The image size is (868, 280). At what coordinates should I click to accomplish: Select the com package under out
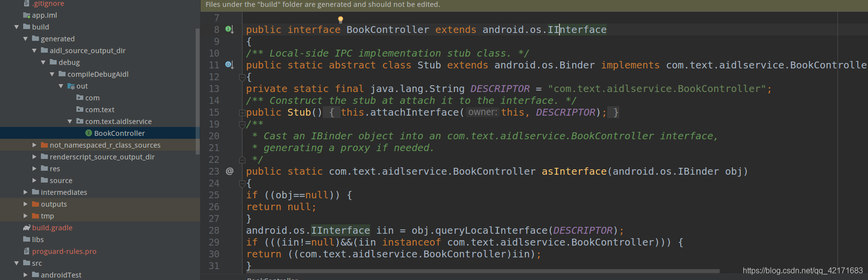tap(100, 98)
